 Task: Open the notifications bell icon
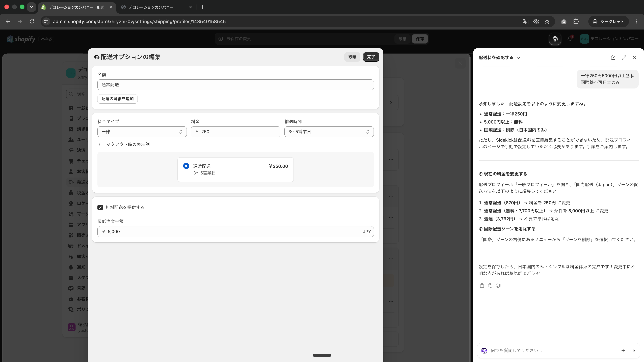pyautogui.click(x=570, y=39)
